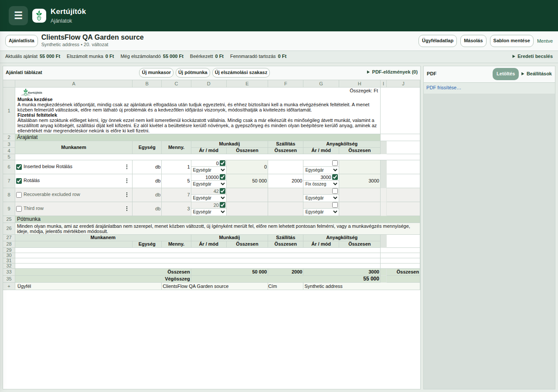This screenshot has height=392, width=558.
Task: Save as template with Sablon mentése
Action: 512,41
